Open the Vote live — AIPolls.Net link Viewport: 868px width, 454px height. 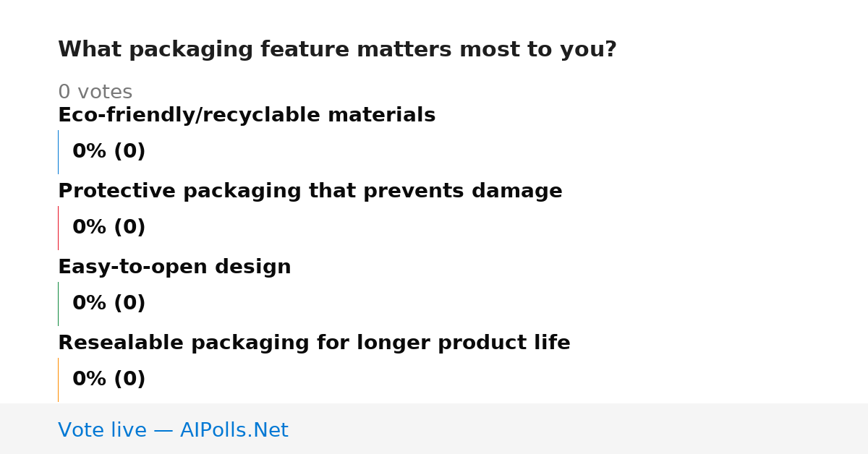[173, 430]
